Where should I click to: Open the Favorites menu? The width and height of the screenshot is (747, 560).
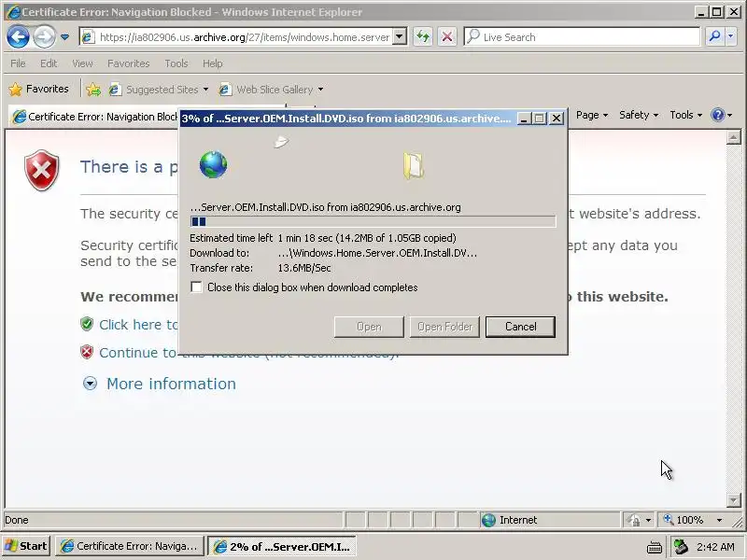pyautogui.click(x=129, y=63)
